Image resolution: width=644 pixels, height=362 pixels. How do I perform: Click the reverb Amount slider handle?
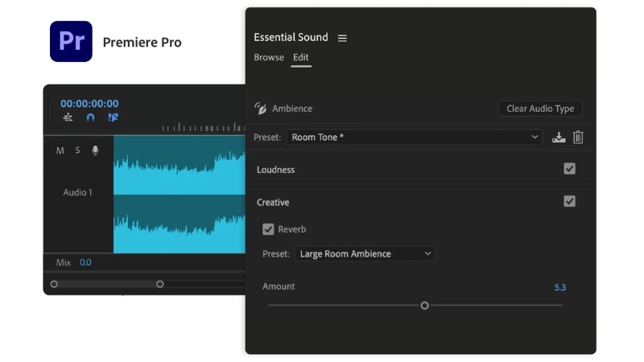pyautogui.click(x=424, y=305)
